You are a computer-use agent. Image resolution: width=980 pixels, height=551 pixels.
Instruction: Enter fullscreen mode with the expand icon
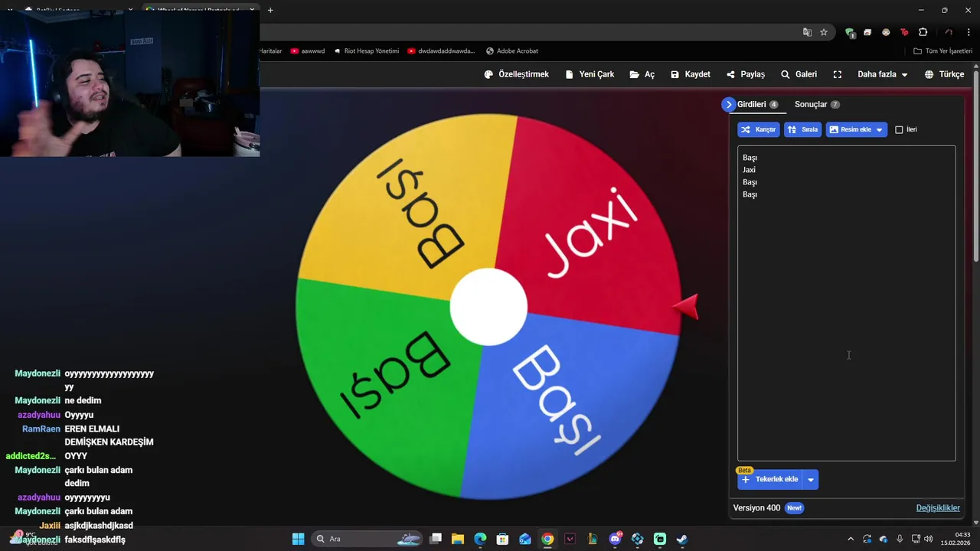pyautogui.click(x=838, y=74)
